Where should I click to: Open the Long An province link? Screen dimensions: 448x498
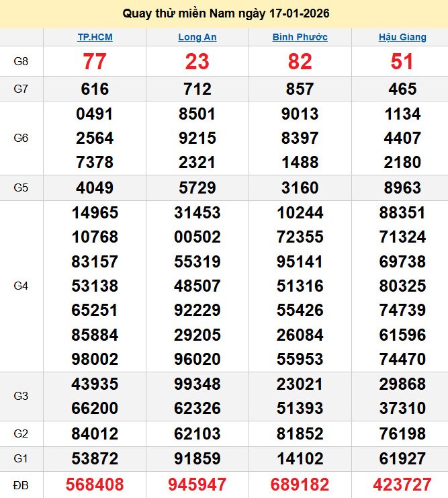(197, 37)
